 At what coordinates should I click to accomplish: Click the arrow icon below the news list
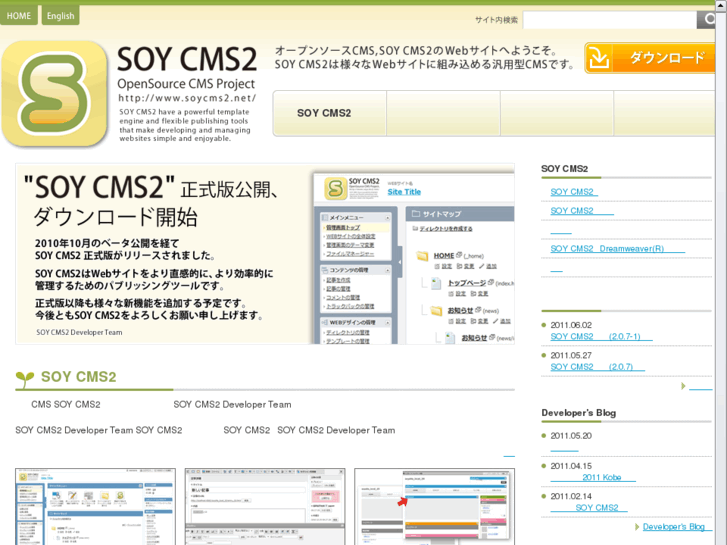coord(683,386)
